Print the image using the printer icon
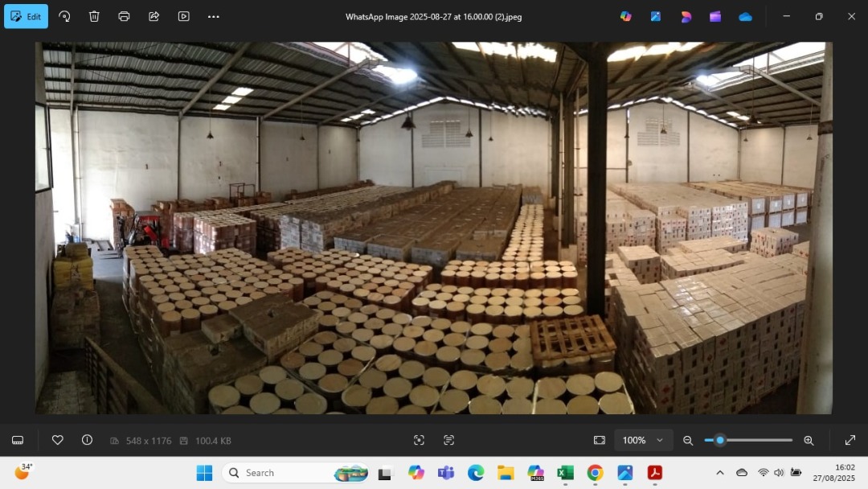 pos(124,16)
